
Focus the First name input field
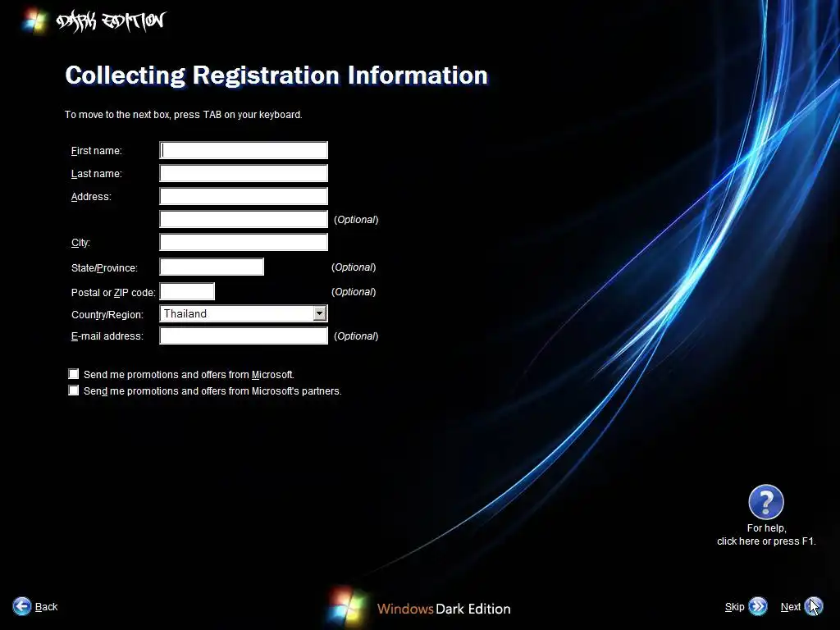(244, 151)
